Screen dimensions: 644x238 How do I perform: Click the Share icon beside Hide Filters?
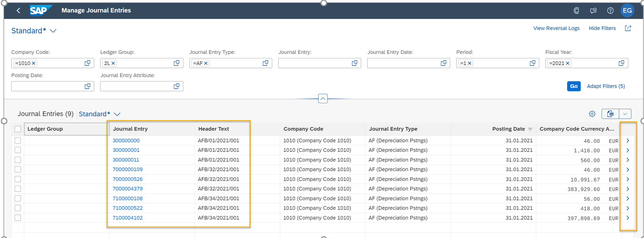coord(628,28)
